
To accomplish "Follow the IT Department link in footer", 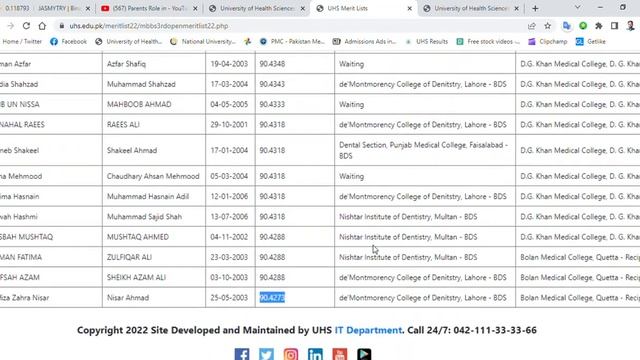I will 368,330.
